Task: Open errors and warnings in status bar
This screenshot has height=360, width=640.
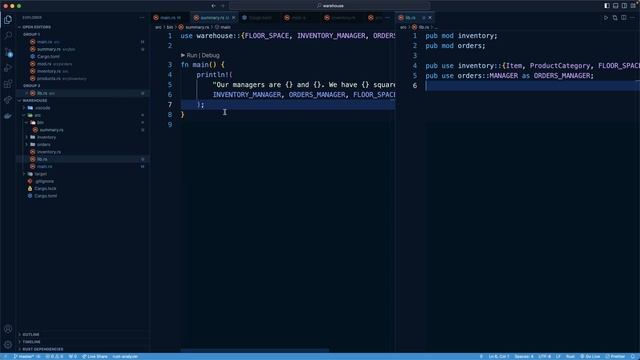Action: point(54,356)
